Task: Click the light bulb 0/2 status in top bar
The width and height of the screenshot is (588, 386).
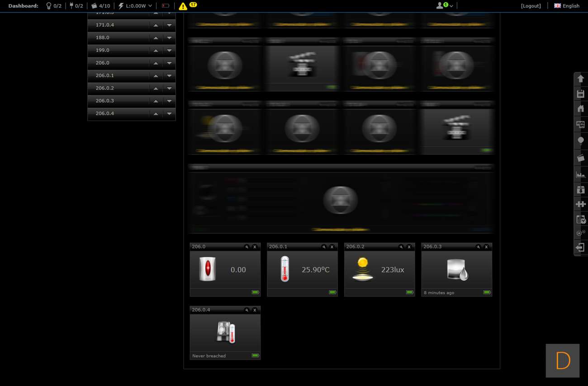Action: (x=53, y=6)
